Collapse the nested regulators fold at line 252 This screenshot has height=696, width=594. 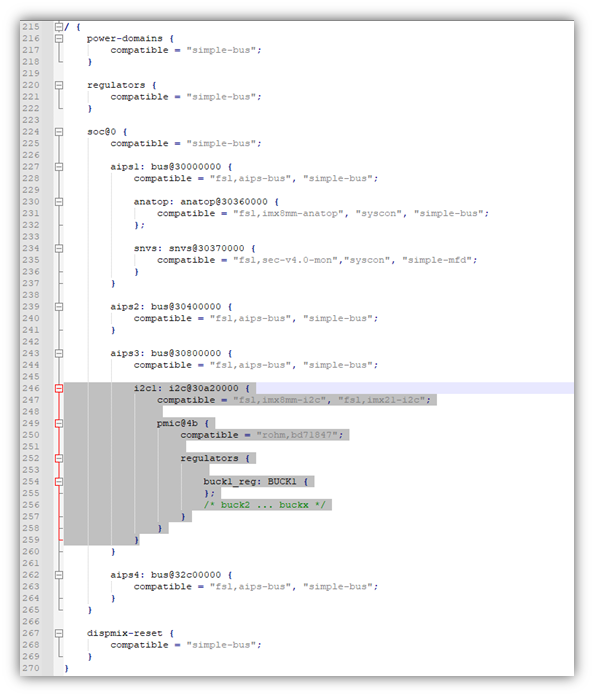point(59,459)
